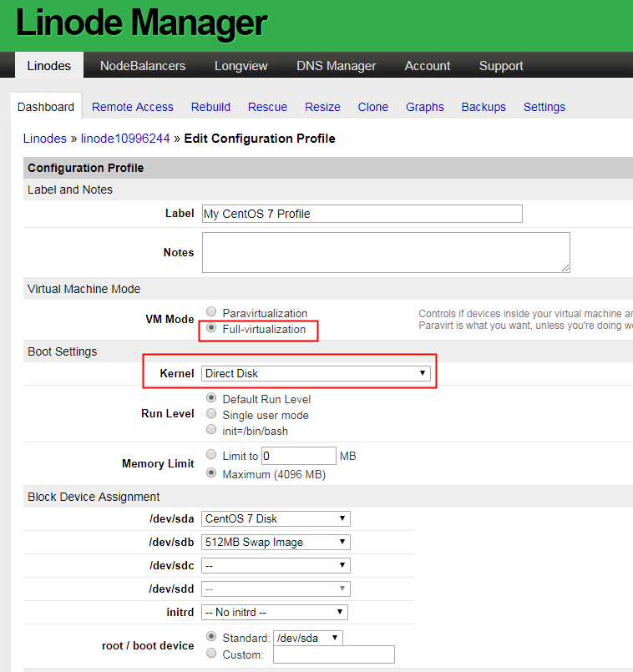The height and width of the screenshot is (672, 633).
Task: Go to Backups sub-tab
Action: click(x=484, y=107)
